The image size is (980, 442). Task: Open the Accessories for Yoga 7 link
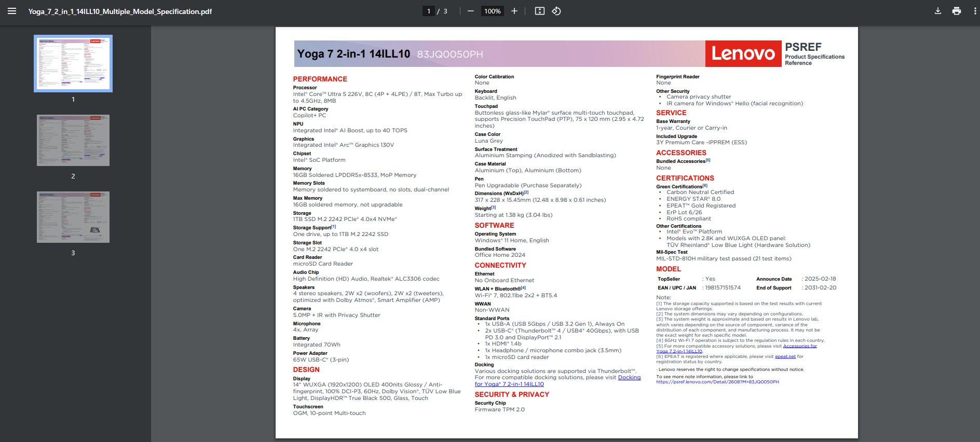click(x=799, y=346)
